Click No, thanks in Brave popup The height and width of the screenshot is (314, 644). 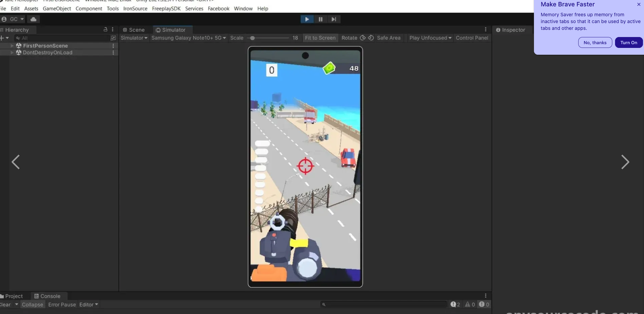point(595,43)
